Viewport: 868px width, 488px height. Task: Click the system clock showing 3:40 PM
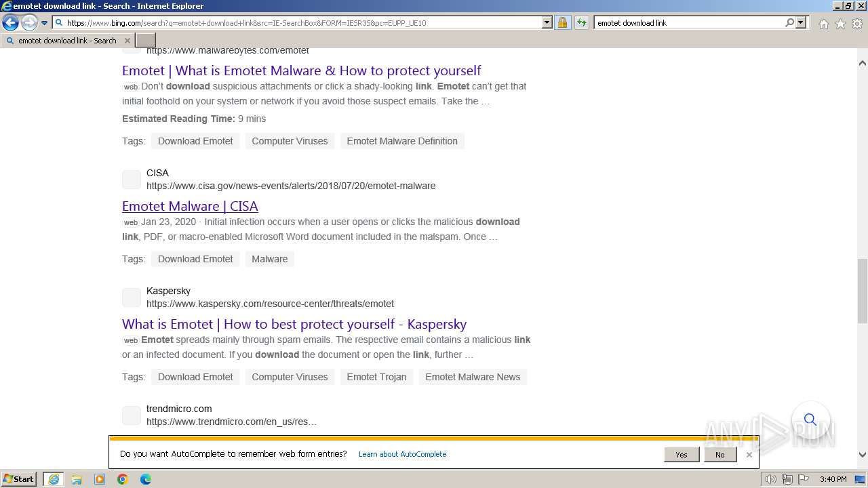coord(833,479)
